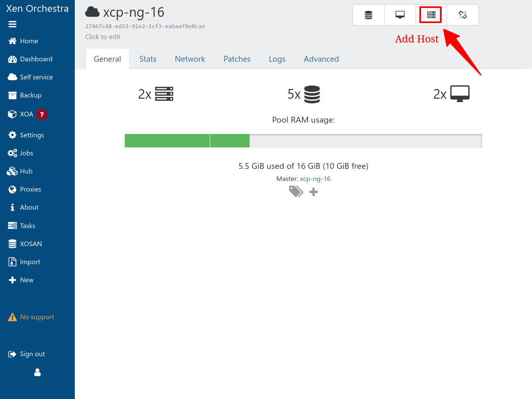Open the Network tab

coord(190,59)
